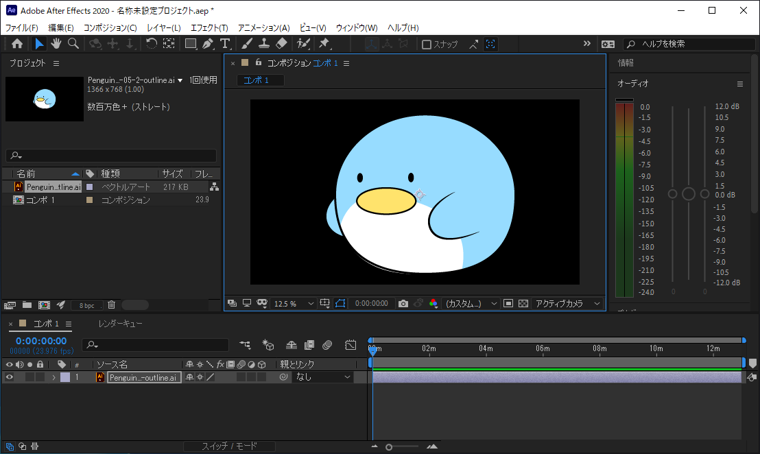Click the Motion Blur icon in timeline header
Screen dimensions: 760x454
tap(327, 345)
